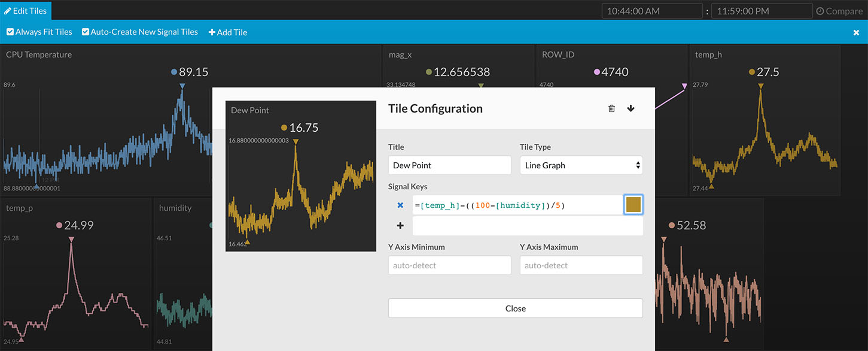Open the gold signal color swatch

tap(633, 205)
